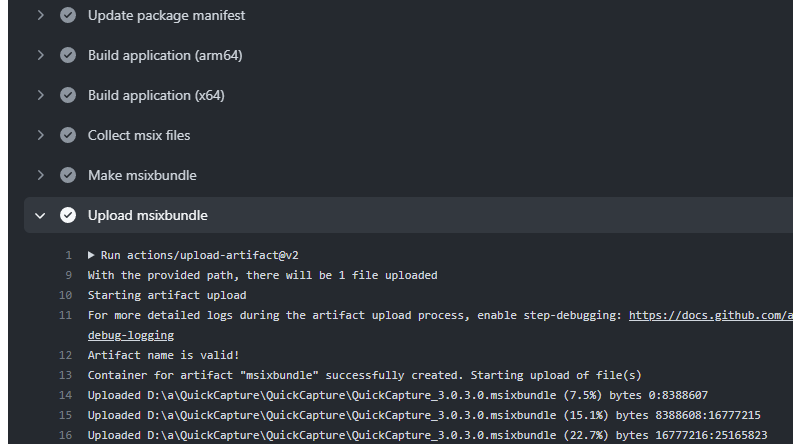Image resolution: width=793 pixels, height=444 pixels.
Task: Expand the Collect msix files step
Action: 40,135
